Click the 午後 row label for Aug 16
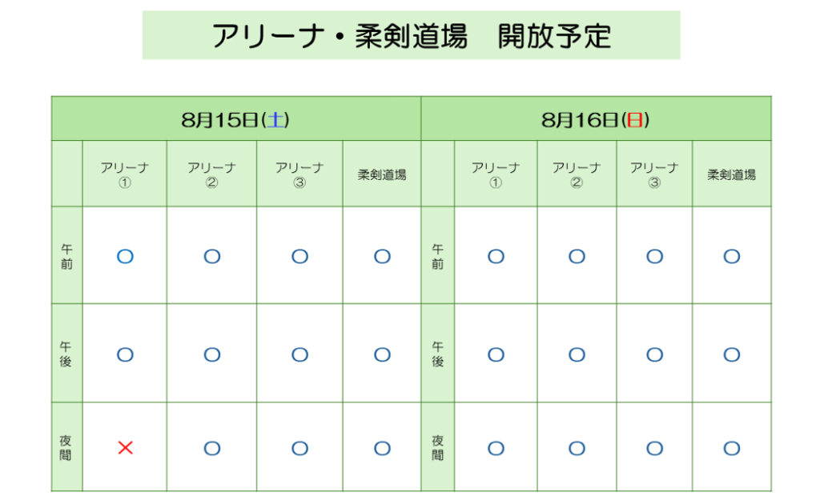820x504 pixels. tap(438, 354)
